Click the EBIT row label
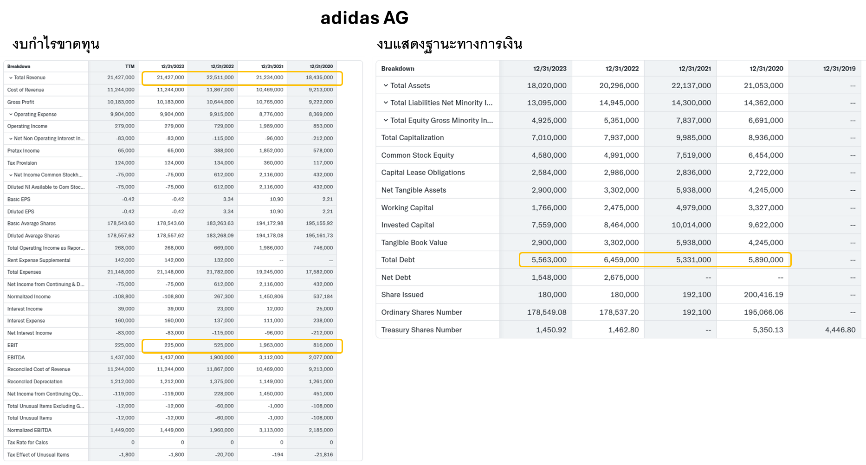Viewport: 866px width, 465px height. (13, 345)
